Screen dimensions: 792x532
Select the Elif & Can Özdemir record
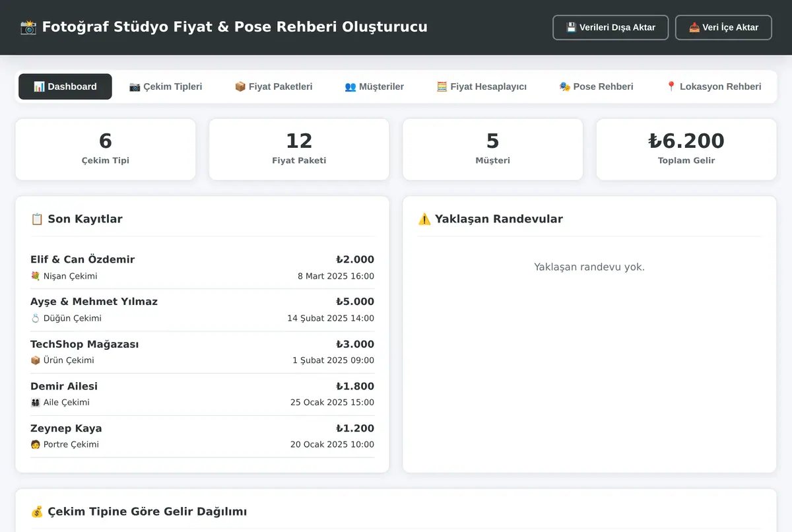click(x=202, y=267)
